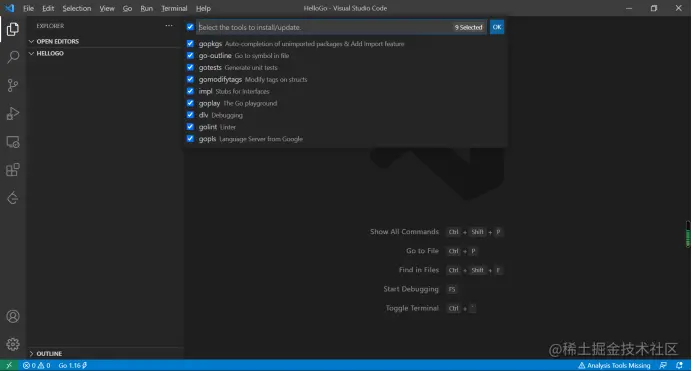Open the Manage settings gear
692x371 pixels.
pos(13,344)
